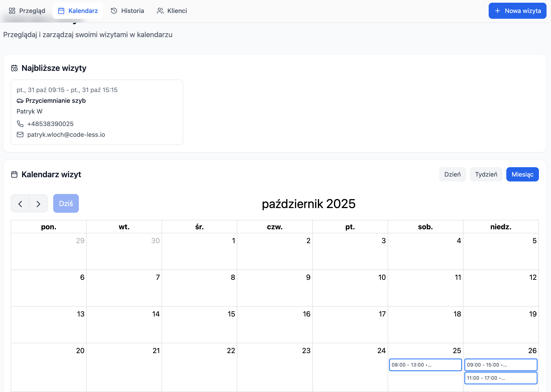Image resolution: width=551 pixels, height=392 pixels.
Task: Click the Nowa wizyta button
Action: (517, 11)
